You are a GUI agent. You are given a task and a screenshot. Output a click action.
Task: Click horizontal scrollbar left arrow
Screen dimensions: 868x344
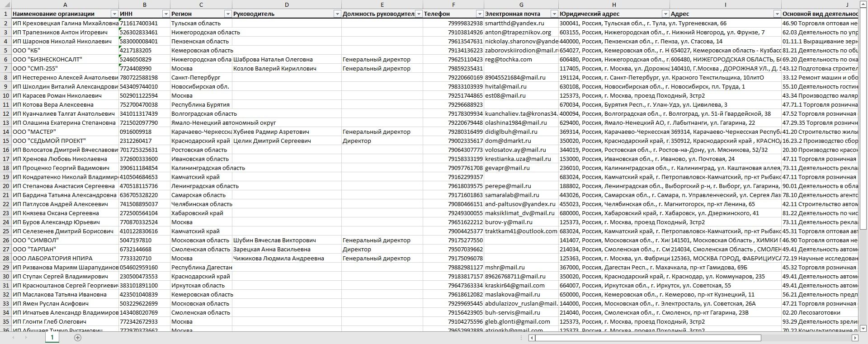coord(532,338)
